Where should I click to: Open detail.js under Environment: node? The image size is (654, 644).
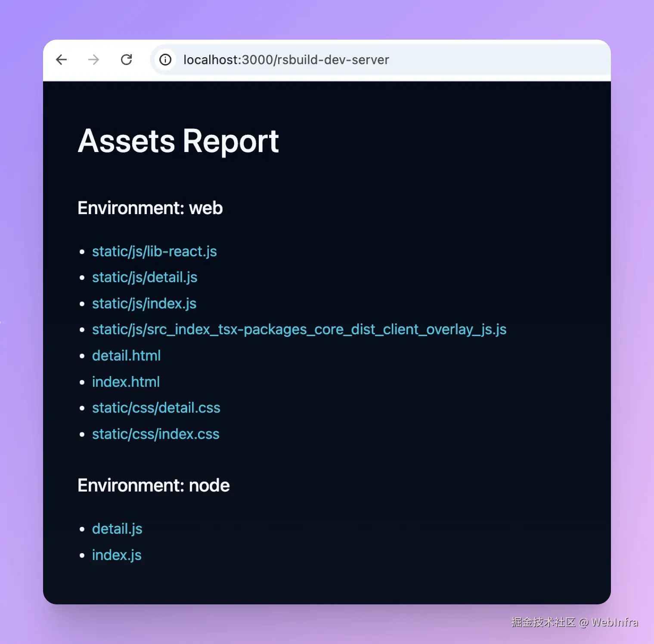point(117,529)
